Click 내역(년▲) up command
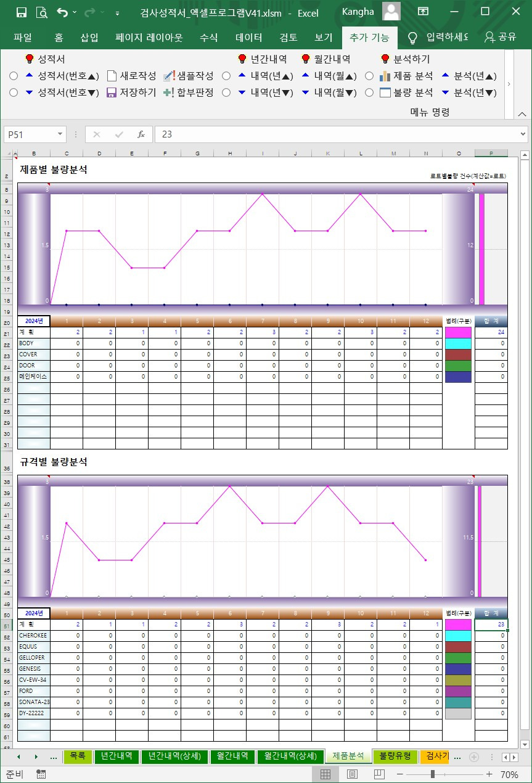 (x=265, y=76)
